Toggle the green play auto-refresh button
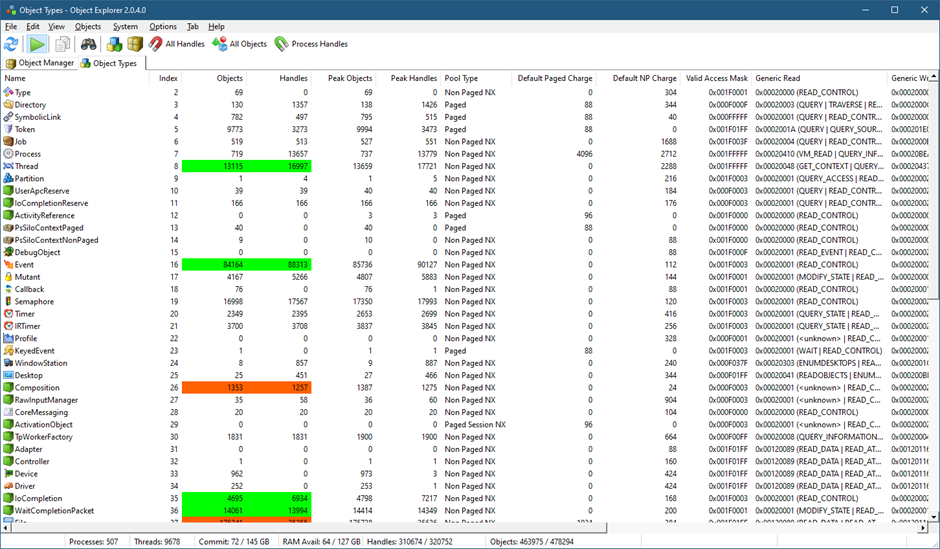The height and width of the screenshot is (549, 940). [x=37, y=44]
